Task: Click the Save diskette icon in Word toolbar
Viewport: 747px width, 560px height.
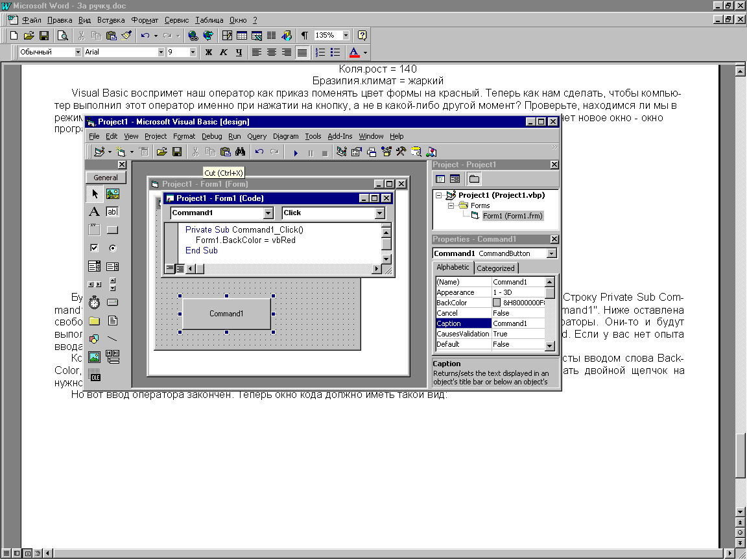Action: point(44,36)
